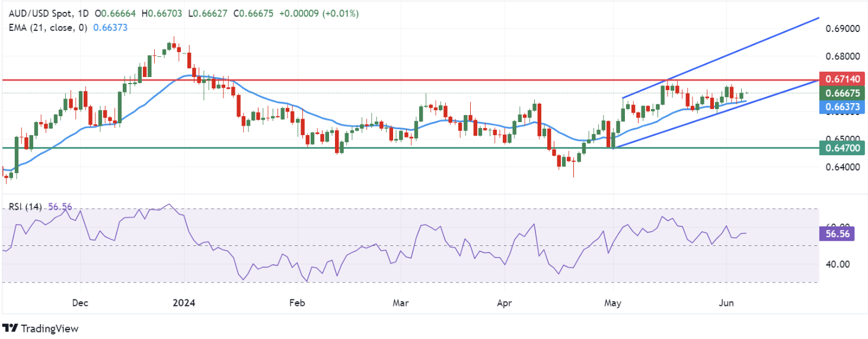The width and height of the screenshot is (868, 339).
Task: Click the May label on time axis
Action: click(612, 303)
